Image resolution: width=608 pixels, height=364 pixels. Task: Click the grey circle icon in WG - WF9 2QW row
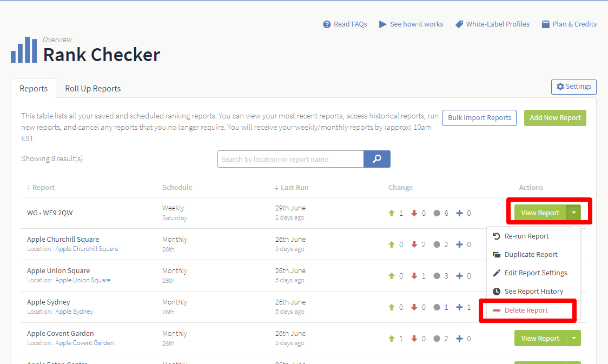(437, 213)
